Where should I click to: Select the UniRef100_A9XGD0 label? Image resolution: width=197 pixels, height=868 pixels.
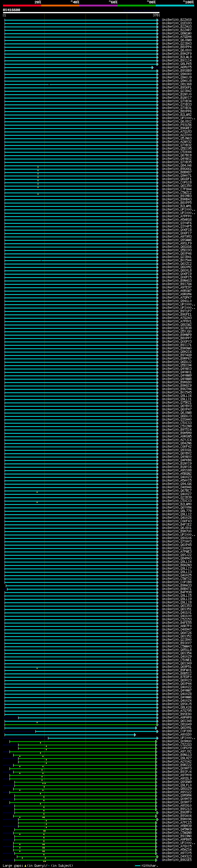click(x=177, y=734)
